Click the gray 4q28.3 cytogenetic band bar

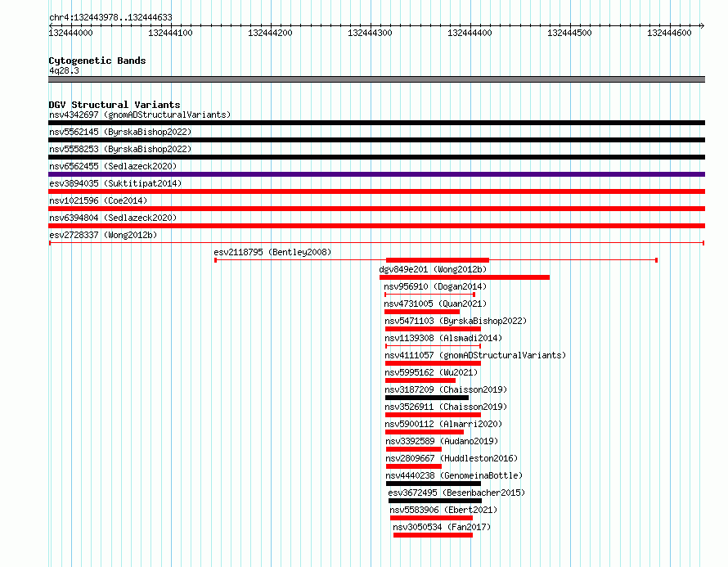(x=376, y=79)
